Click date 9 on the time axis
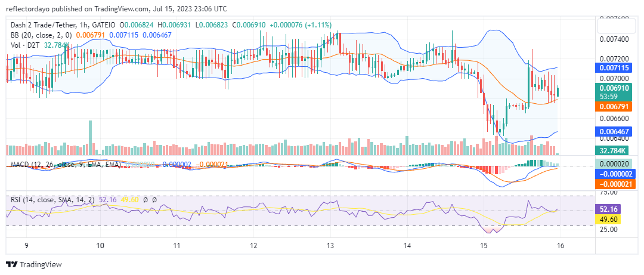Screen dimensions: 644x275 click(x=26, y=245)
